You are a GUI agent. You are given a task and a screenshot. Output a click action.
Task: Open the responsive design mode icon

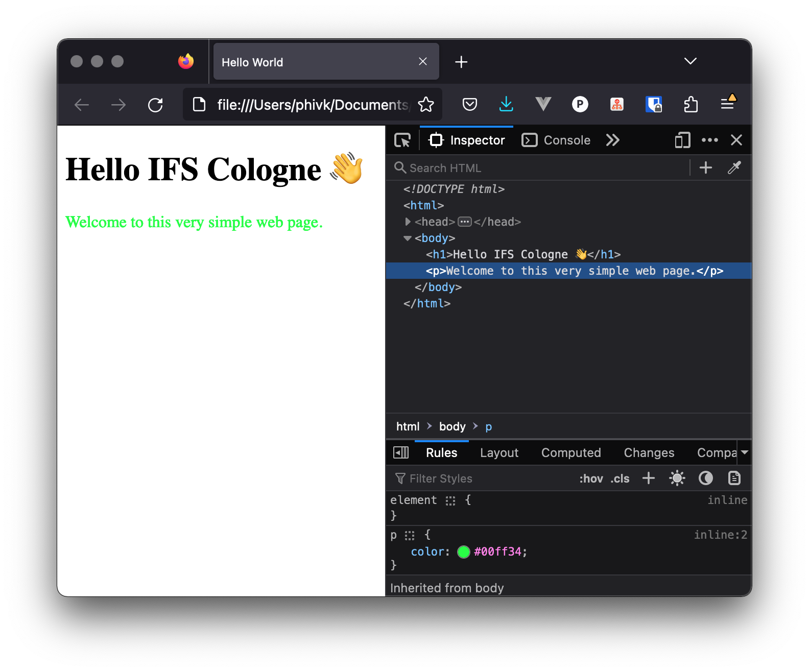[x=682, y=140]
